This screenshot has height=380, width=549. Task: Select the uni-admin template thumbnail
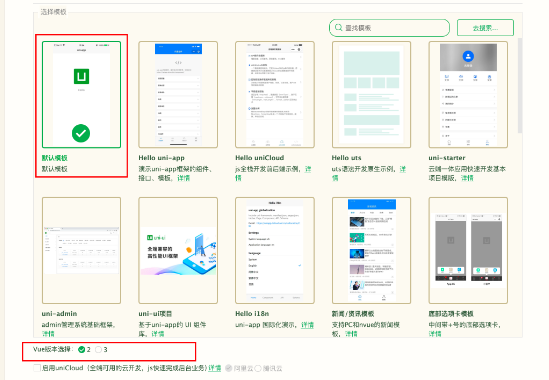(81, 250)
